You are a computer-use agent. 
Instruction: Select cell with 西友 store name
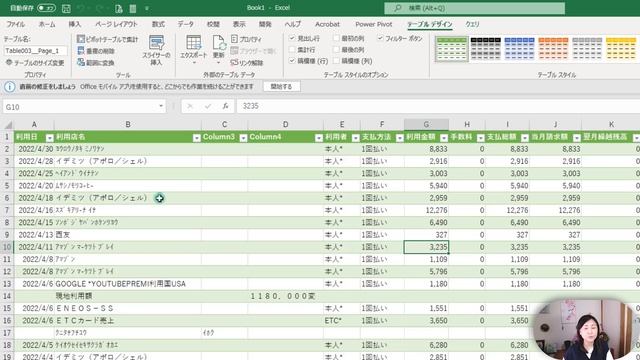[x=128, y=235]
